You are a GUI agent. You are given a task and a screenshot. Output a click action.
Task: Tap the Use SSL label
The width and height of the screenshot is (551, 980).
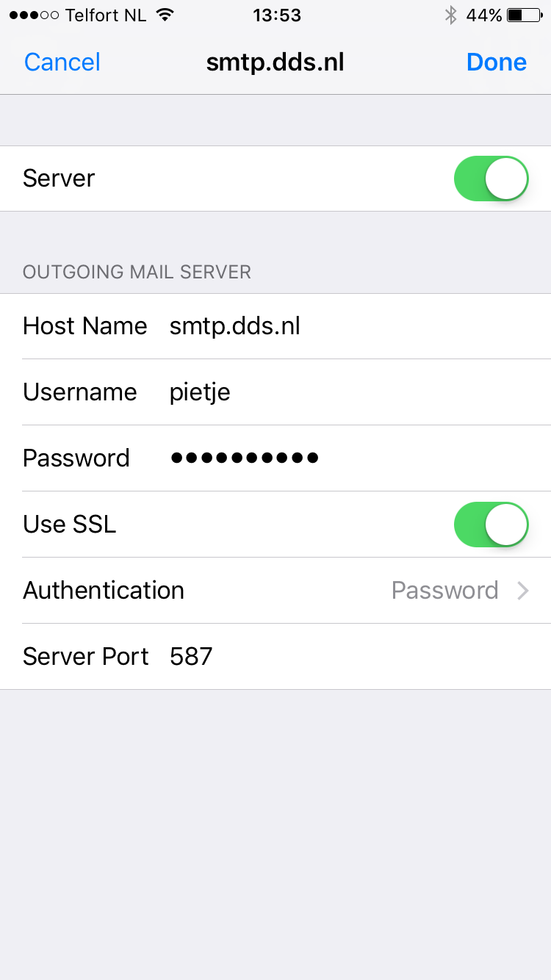click(70, 525)
